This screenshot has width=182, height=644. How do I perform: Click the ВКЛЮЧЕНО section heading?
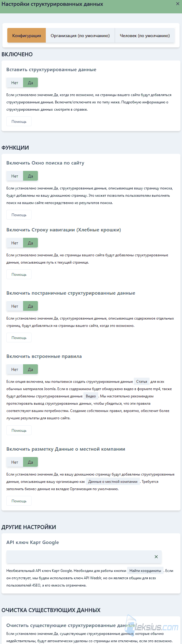[17, 54]
